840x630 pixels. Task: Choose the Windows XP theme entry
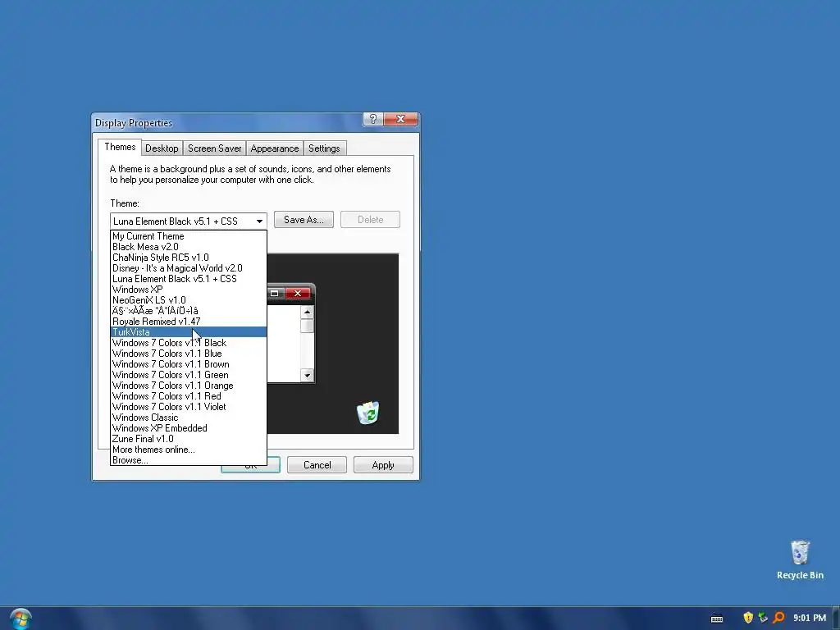point(189,290)
